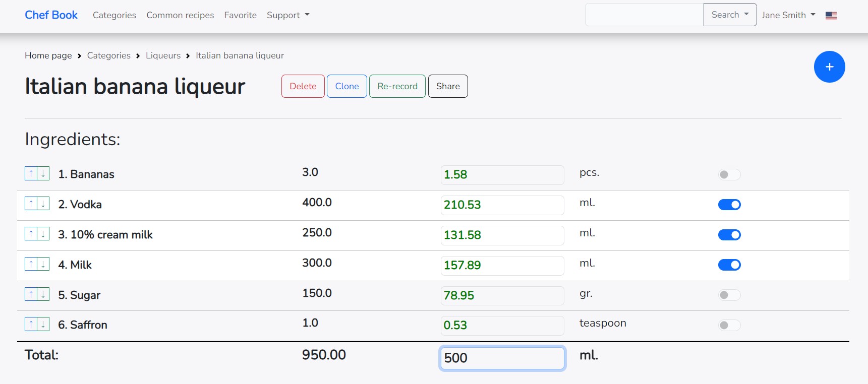Open the Search dropdown button
Viewport: 868px width, 384px height.
click(729, 15)
